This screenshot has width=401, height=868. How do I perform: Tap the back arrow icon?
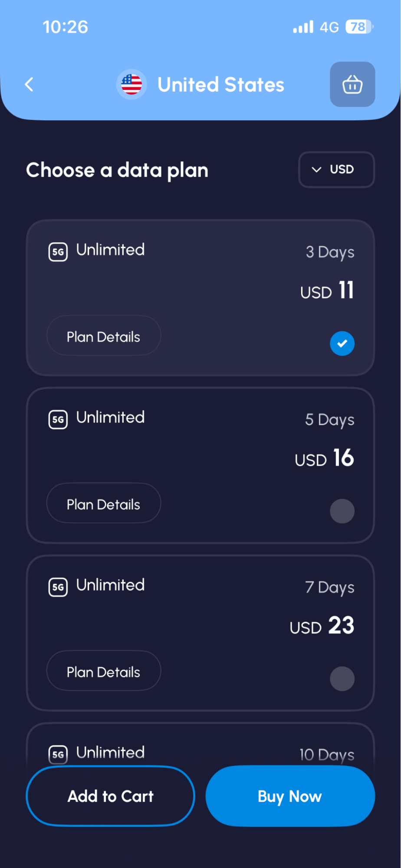[29, 84]
